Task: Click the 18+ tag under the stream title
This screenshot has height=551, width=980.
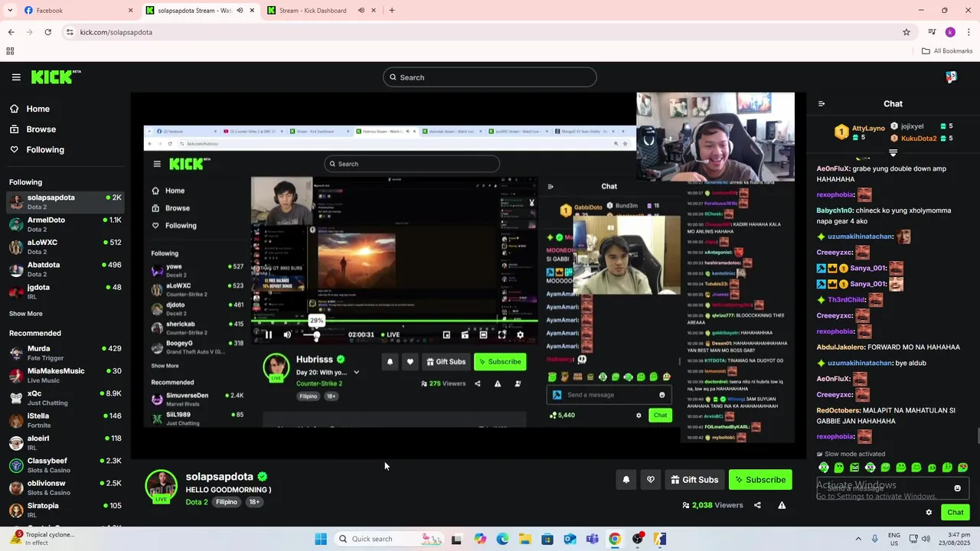Action: click(x=254, y=502)
